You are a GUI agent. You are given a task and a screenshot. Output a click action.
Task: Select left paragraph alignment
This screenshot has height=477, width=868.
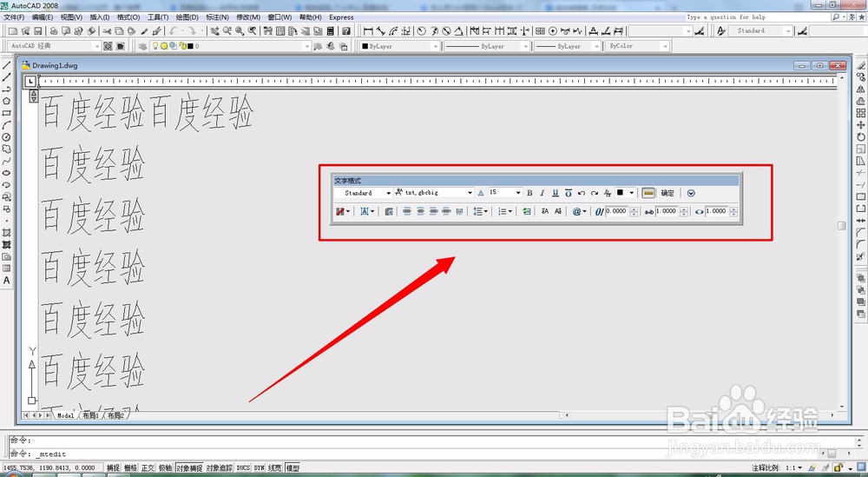pos(407,211)
